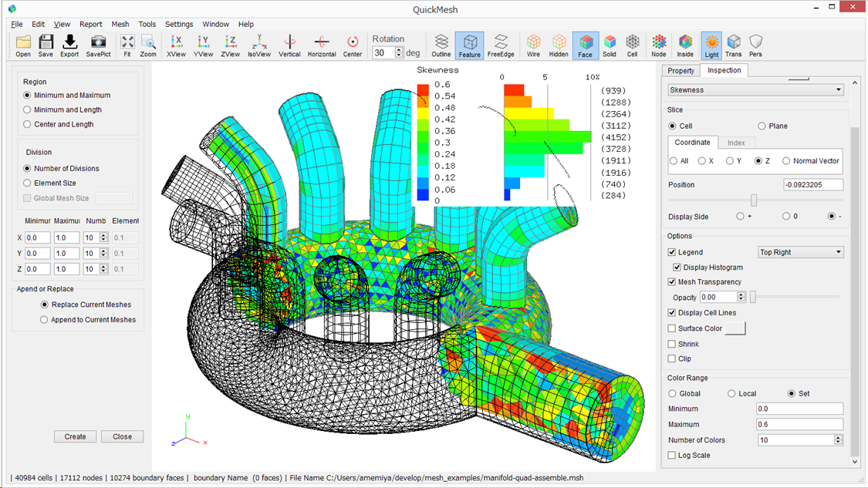Click the Save icon in toolbar

[x=46, y=45]
